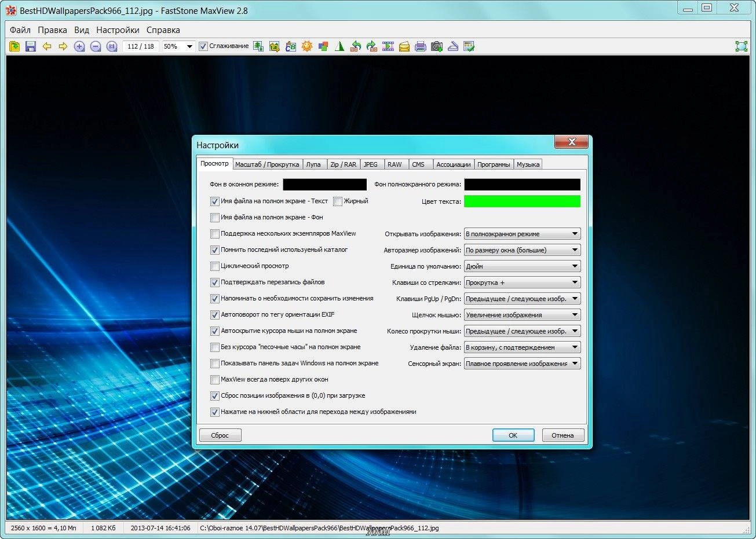
Task: Open Единица по умолчанию dropdown
Action: click(522, 266)
